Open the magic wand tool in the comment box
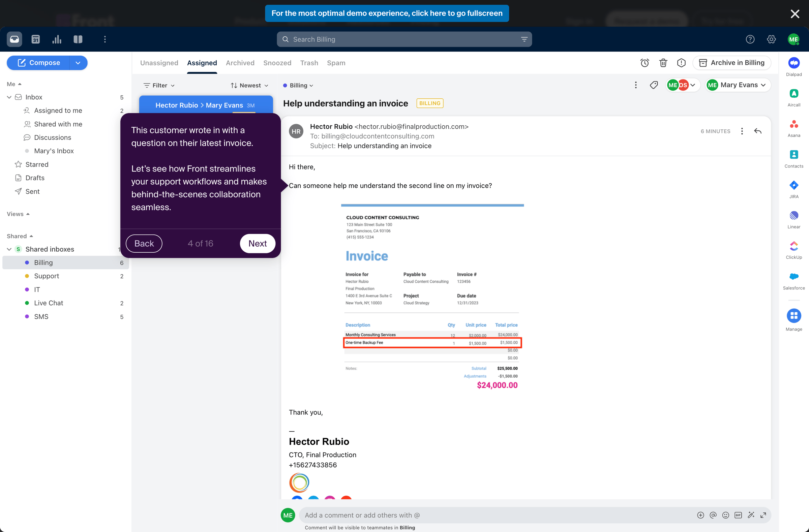Screen dimensions: 809x532 point(751,515)
